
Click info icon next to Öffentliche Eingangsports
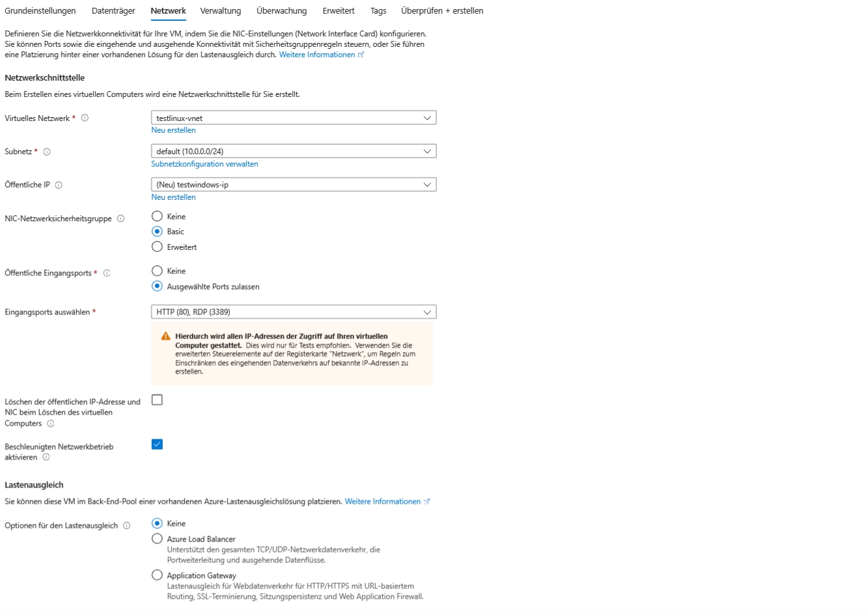(x=107, y=273)
